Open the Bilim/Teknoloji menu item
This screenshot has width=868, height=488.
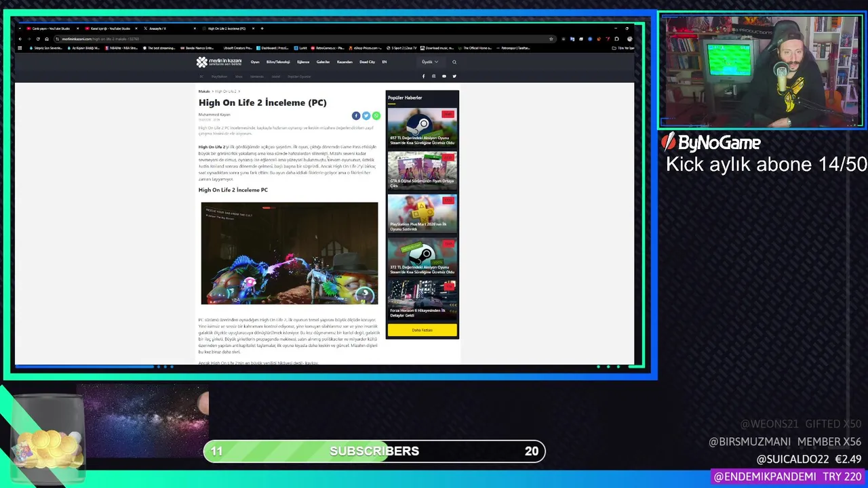(278, 62)
